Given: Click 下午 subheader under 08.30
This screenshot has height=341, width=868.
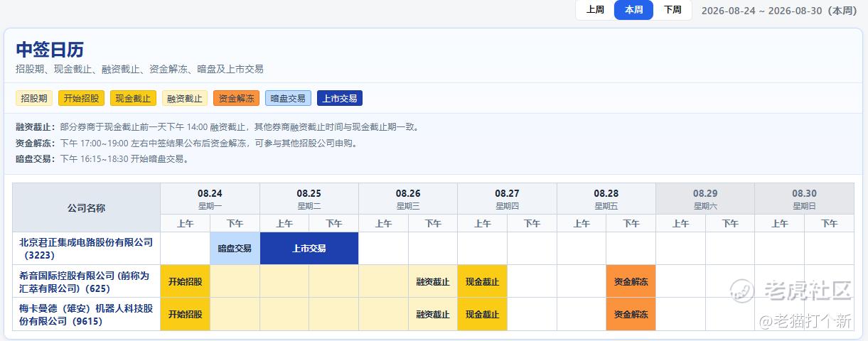Looking at the screenshot, I should [829, 223].
